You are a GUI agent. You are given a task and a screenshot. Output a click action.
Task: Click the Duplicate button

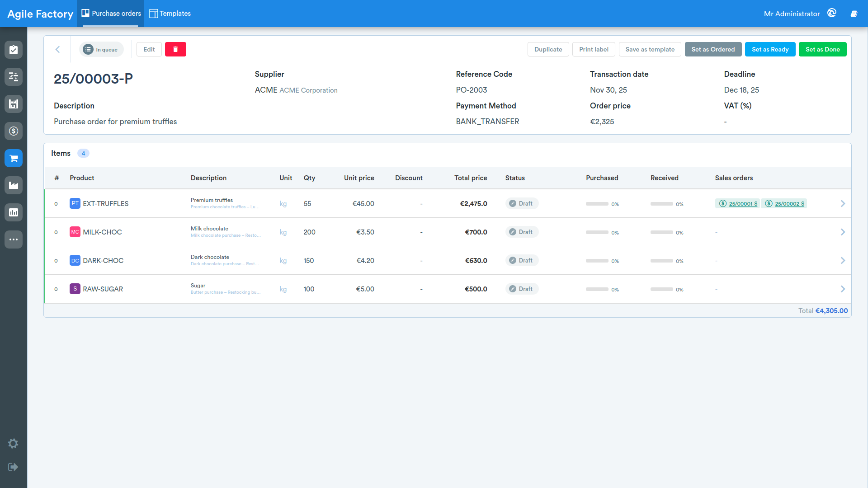click(548, 49)
